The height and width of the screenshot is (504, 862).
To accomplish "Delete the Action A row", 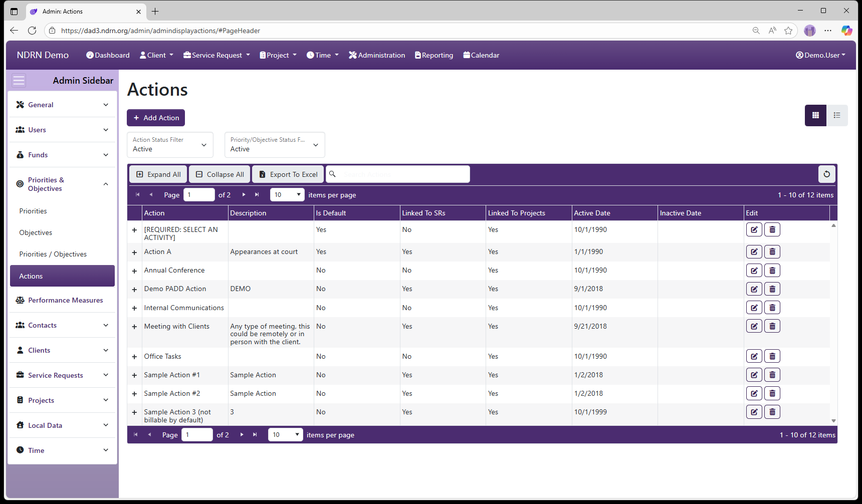I will (772, 251).
